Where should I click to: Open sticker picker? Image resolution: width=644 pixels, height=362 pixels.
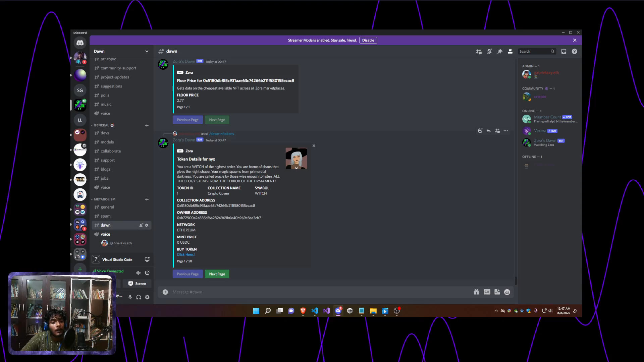[497, 292]
